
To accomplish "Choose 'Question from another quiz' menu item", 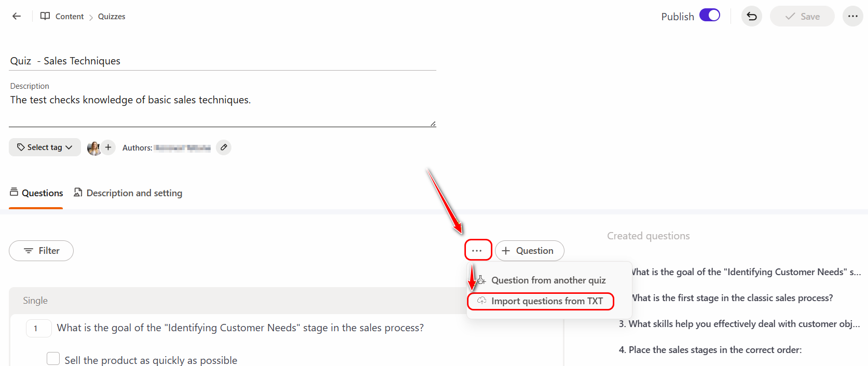I will pyautogui.click(x=548, y=280).
